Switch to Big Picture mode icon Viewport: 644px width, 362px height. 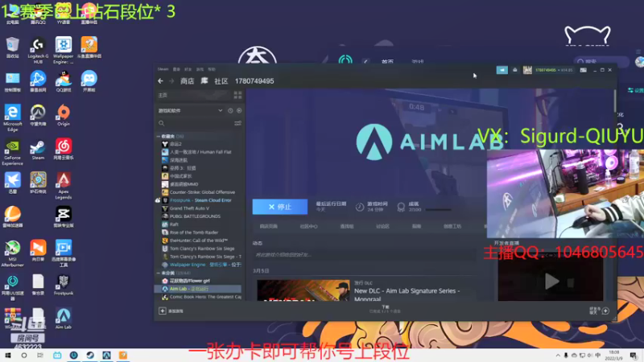[x=583, y=70]
